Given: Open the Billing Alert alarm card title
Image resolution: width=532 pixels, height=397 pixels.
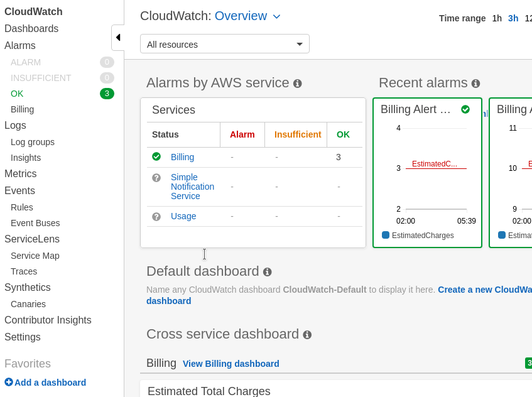Looking at the screenshot, I should coord(416,109).
